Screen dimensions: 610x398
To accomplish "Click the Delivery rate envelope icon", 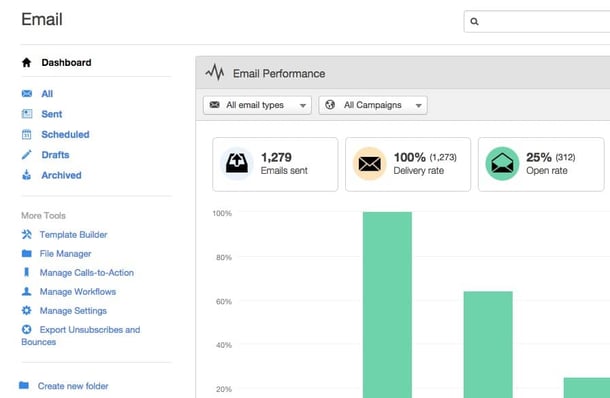I will point(370,164).
